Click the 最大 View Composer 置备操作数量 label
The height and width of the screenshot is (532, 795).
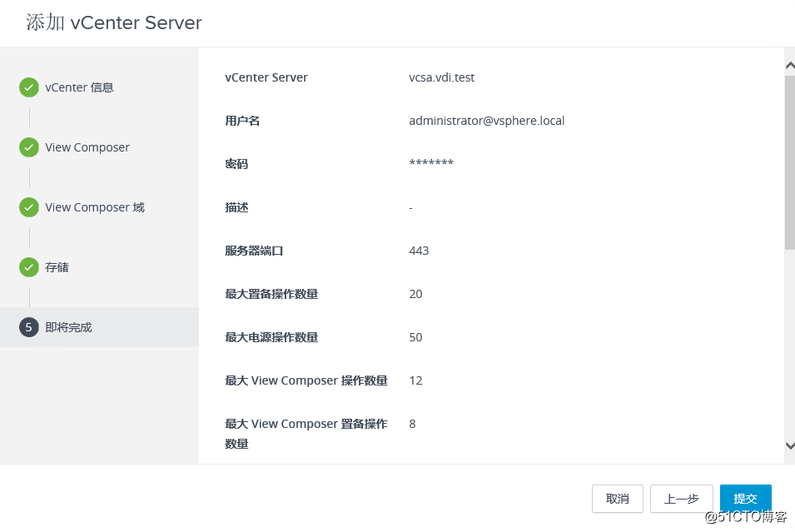[306, 434]
